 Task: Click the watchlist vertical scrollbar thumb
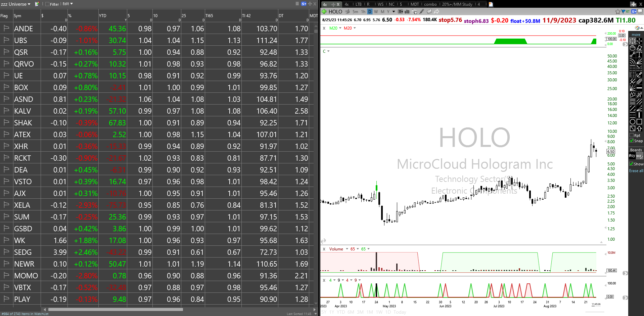[x=316, y=31]
